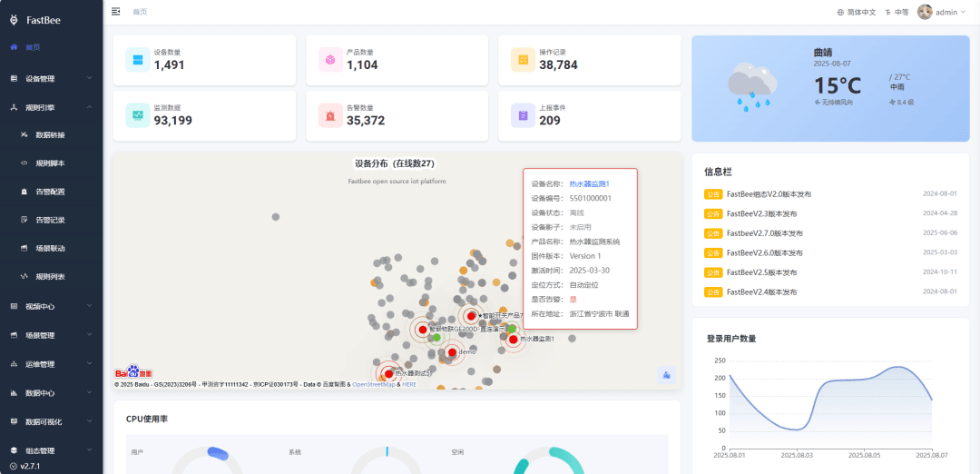Open the FastBeeV2.5版本发布 notice
This screenshot has height=474, width=980.
pyautogui.click(x=762, y=272)
